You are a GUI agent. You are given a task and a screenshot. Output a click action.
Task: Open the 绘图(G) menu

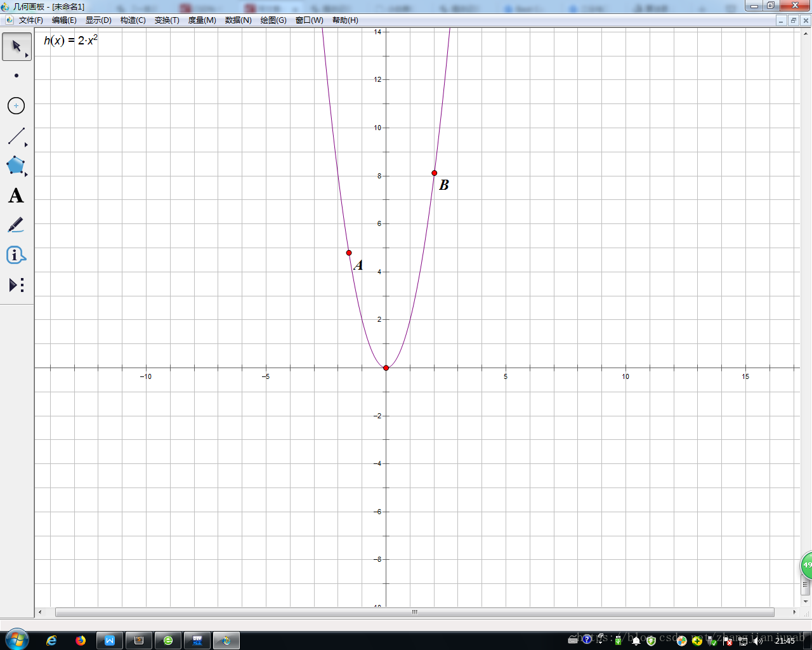(273, 20)
